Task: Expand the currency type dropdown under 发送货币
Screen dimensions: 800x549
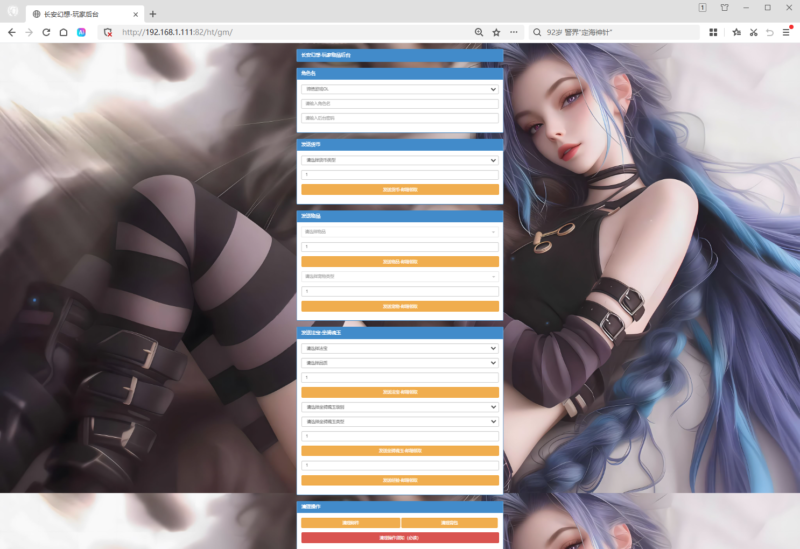Action: 399,160
